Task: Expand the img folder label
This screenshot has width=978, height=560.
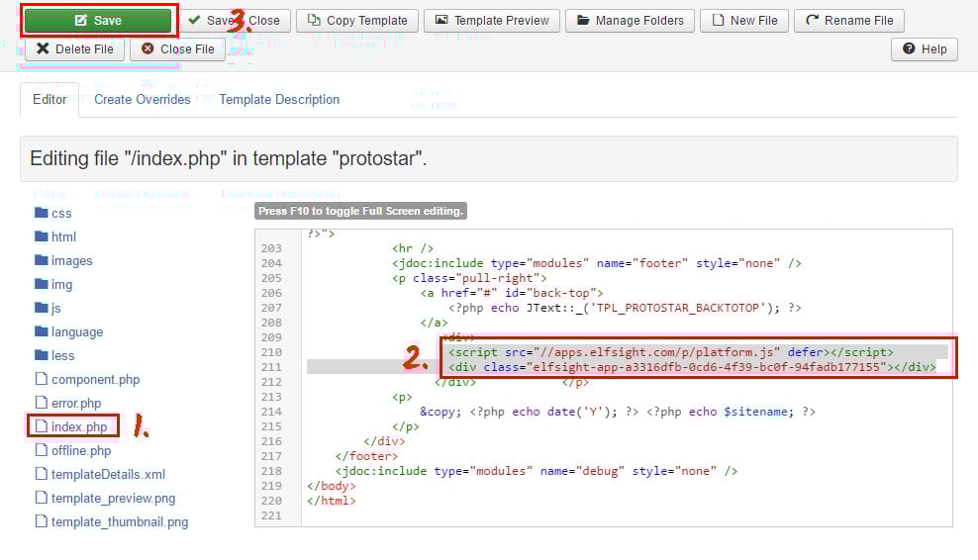Action: [x=61, y=284]
